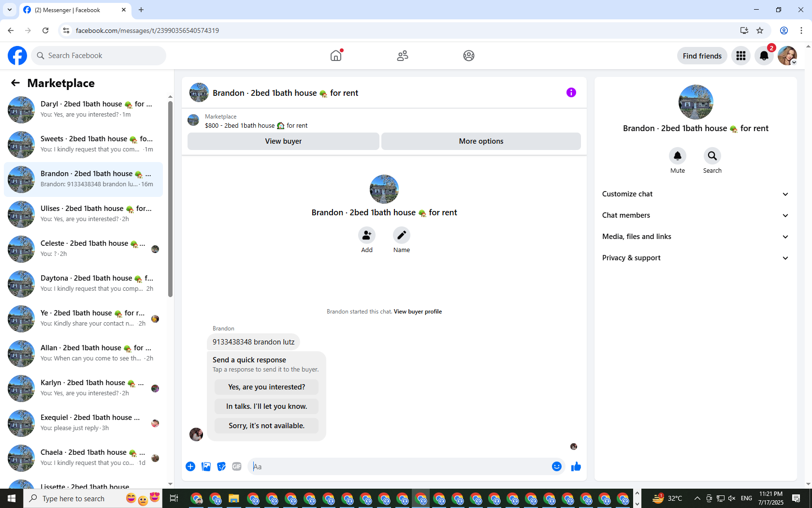
Task: Send quick reply 'In talks. I'll let you know.'
Action: [x=267, y=406]
